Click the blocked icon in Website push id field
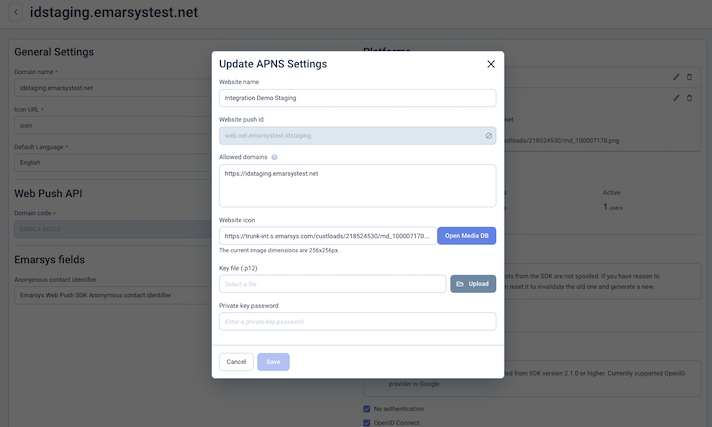The height and width of the screenshot is (427, 712). pos(489,136)
